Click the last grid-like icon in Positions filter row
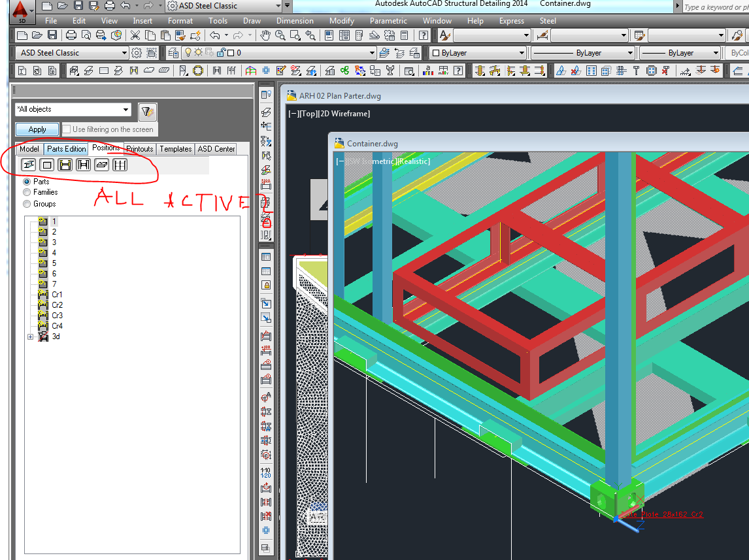749x560 pixels. (120, 165)
